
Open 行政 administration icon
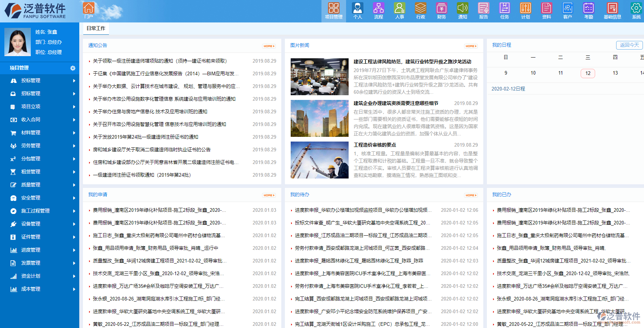[421, 11]
